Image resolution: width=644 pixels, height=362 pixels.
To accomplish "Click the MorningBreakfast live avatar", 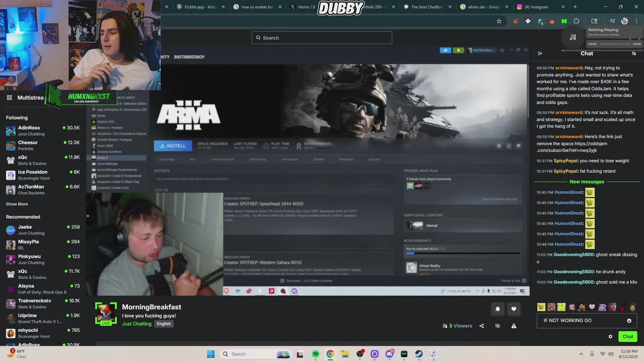I will click(106, 314).
